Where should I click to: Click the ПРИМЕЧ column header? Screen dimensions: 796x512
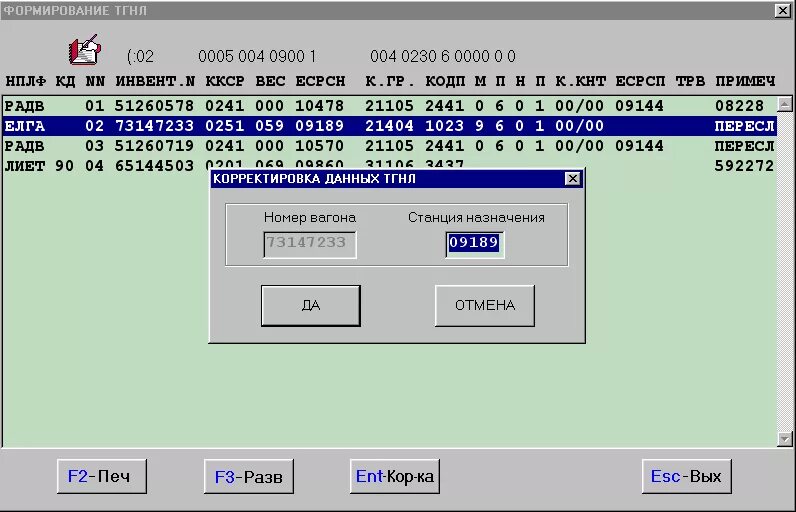tap(745, 81)
